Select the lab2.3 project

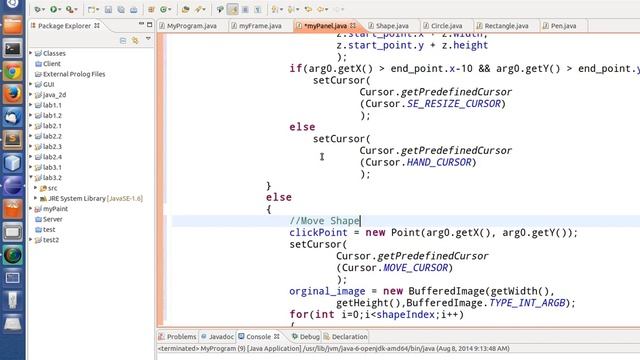pyautogui.click(x=48, y=147)
